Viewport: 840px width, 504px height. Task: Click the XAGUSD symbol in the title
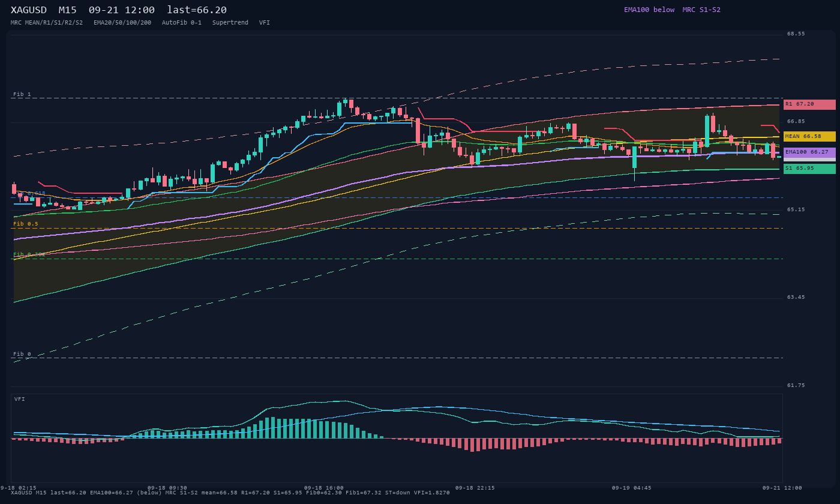tap(29, 10)
